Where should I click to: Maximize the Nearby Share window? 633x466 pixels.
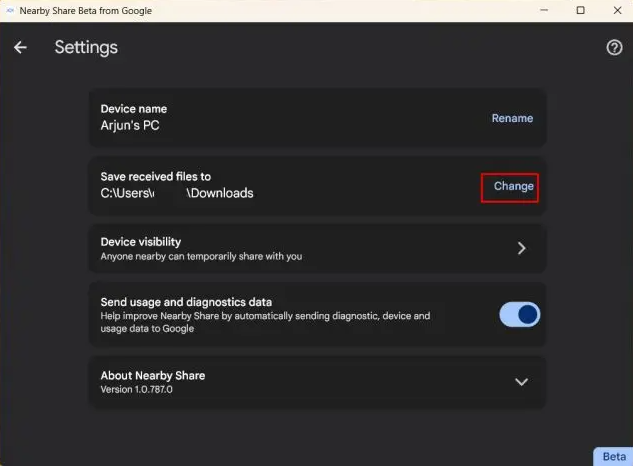(581, 10)
